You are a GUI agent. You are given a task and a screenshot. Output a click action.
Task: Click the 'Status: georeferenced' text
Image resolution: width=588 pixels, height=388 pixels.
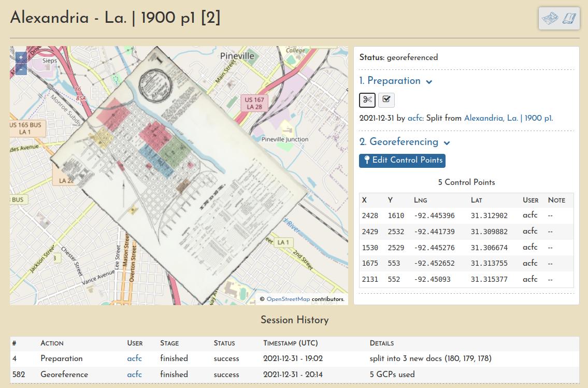[x=398, y=58]
